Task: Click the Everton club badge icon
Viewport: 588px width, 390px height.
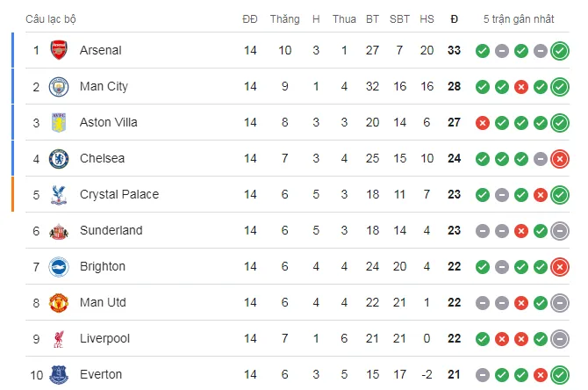Action: [x=60, y=375]
